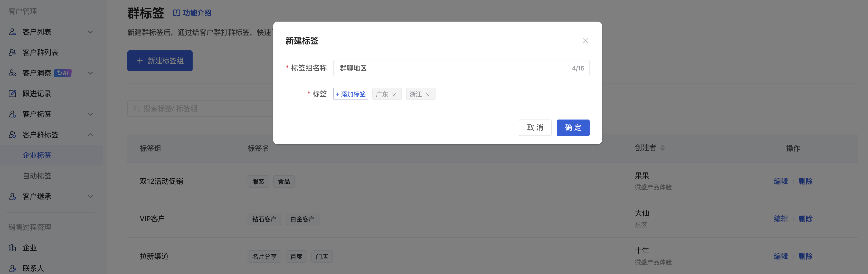Click the 标签名 column header
The image size is (868, 274).
[x=258, y=148]
